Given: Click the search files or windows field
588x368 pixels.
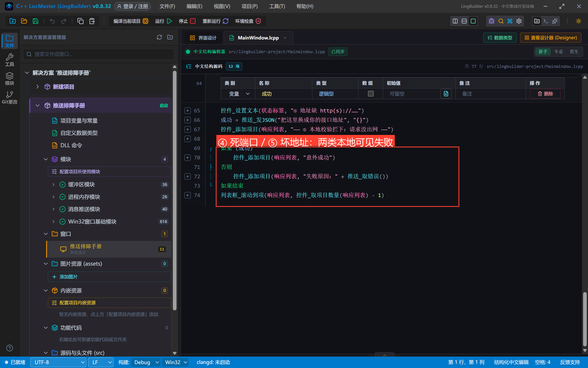Looking at the screenshot, I should (98, 54).
